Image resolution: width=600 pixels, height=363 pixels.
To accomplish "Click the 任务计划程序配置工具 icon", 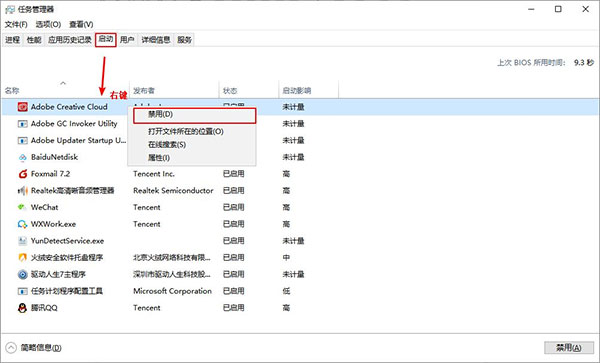I will tap(23, 291).
